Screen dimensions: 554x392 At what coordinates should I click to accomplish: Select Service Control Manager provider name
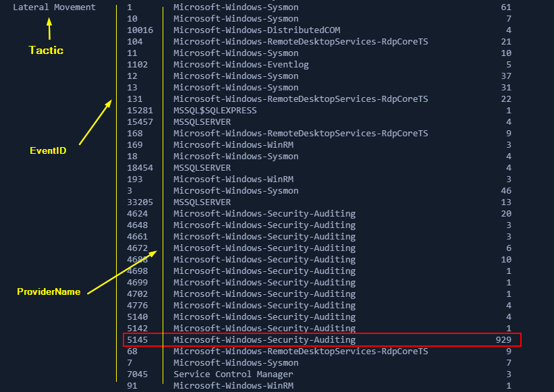point(233,374)
